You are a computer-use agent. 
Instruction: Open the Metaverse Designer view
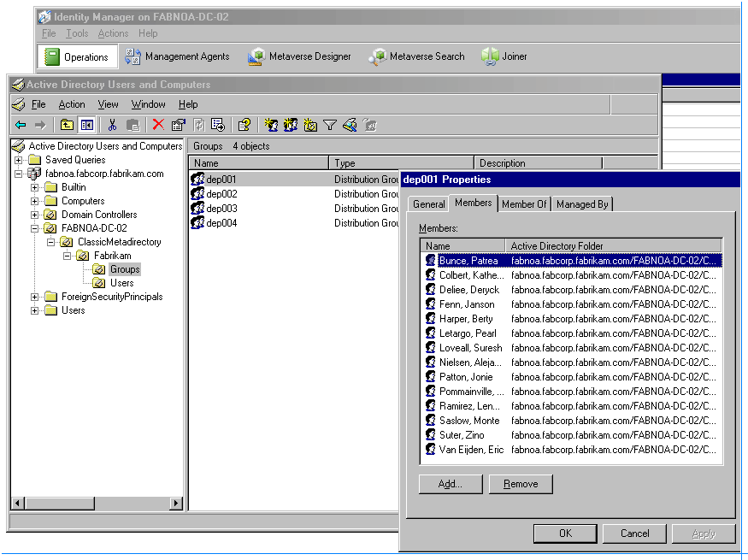pos(300,56)
